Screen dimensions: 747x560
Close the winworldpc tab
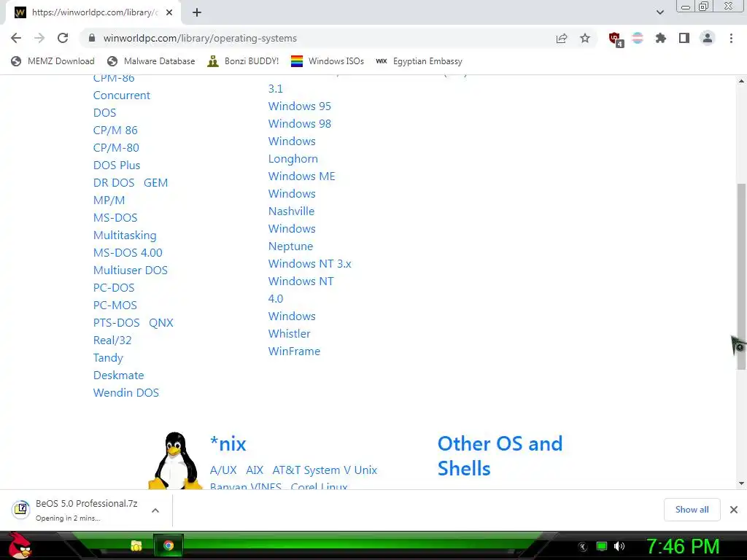coord(169,13)
